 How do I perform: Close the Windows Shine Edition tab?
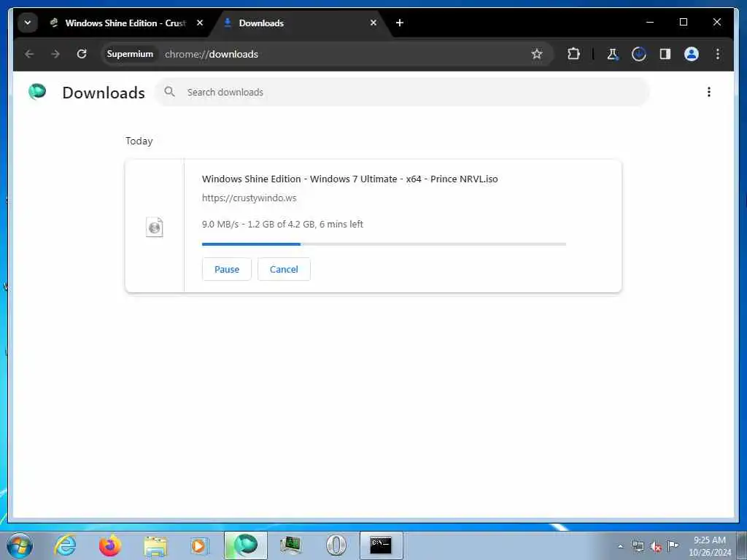point(200,23)
